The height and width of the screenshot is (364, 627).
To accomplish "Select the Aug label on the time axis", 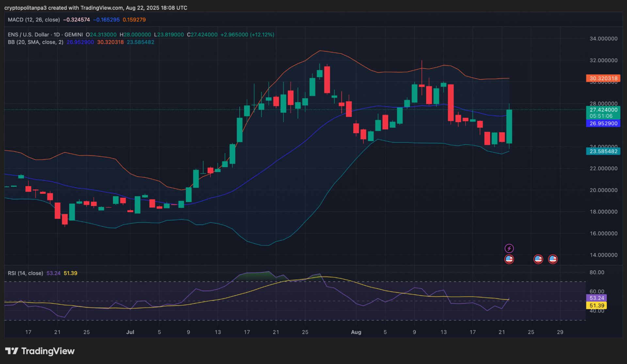I will 356,332.
